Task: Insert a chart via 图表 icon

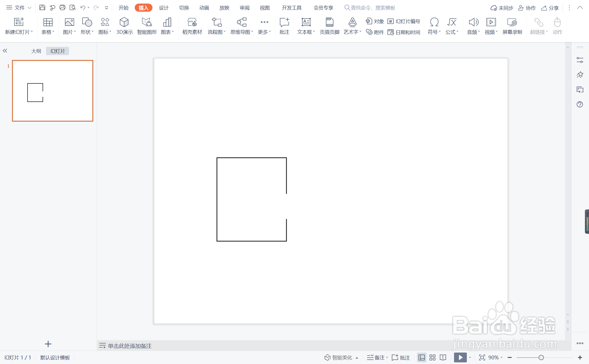Action: tap(167, 22)
